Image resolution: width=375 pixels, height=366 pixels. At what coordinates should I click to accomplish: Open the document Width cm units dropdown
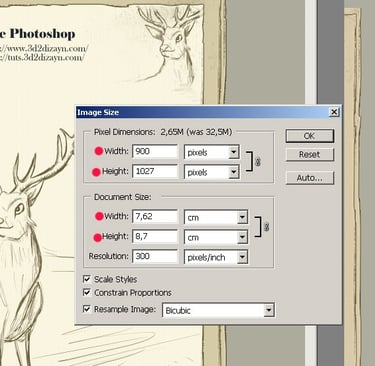click(x=216, y=217)
